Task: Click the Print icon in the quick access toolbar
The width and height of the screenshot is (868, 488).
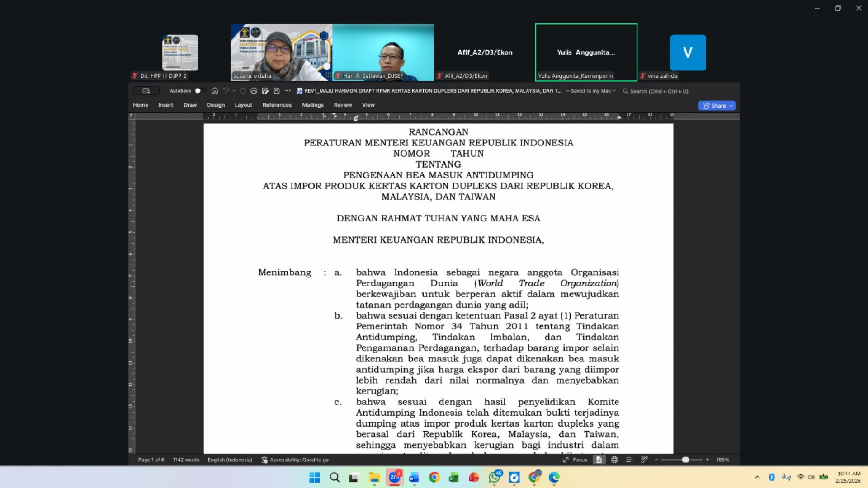Action: (254, 91)
